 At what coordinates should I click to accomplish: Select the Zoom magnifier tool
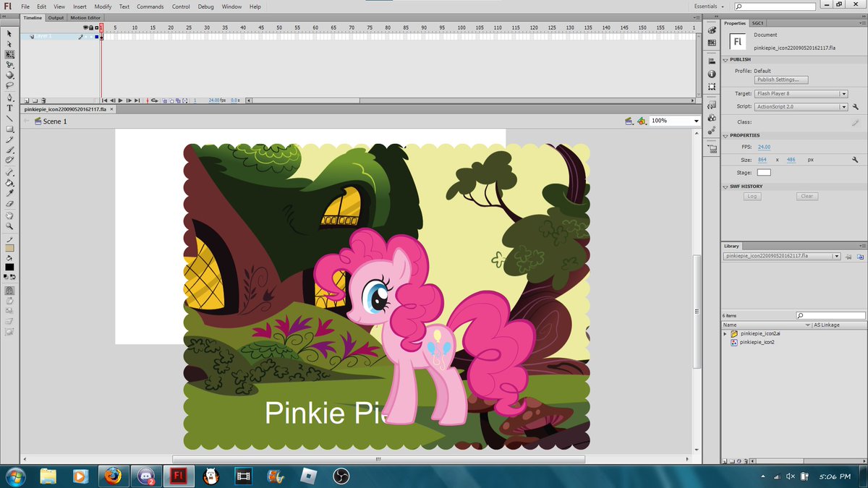10,226
